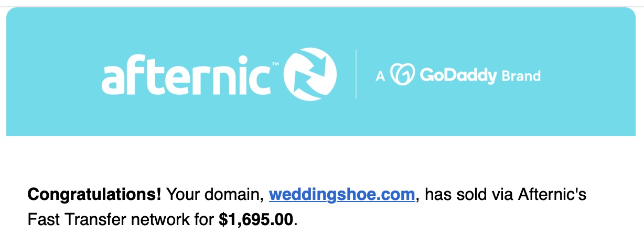Screen dimensions: 644x246
Task: Click the small TM trademark symbol
Action: pos(275,65)
